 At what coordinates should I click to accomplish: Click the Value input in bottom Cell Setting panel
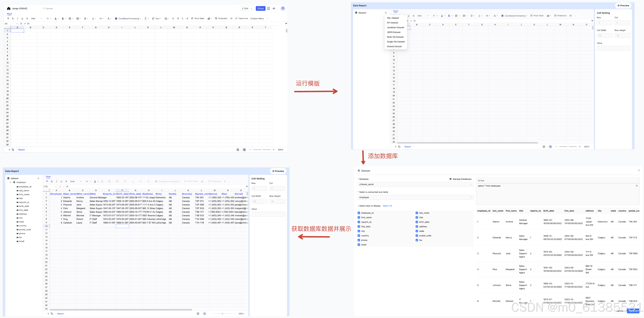pyautogui.click(x=268, y=214)
